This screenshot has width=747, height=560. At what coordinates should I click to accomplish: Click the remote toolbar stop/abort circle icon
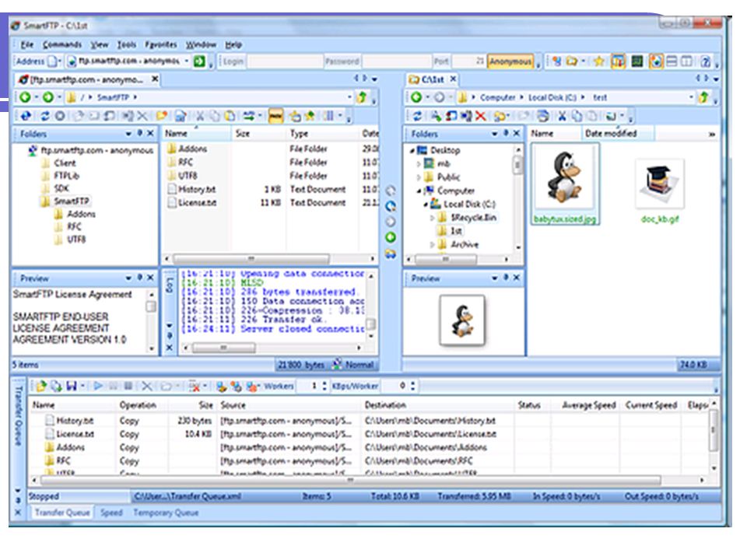(x=60, y=116)
